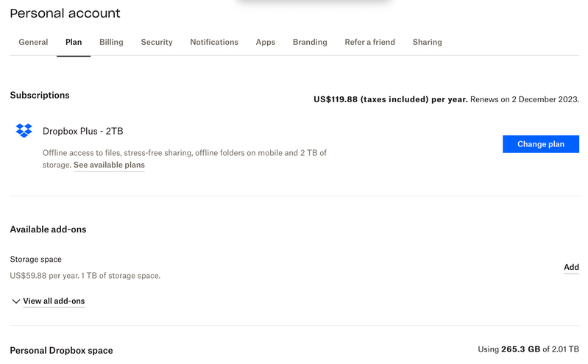
Task: Select the Plan tab
Action: click(74, 43)
